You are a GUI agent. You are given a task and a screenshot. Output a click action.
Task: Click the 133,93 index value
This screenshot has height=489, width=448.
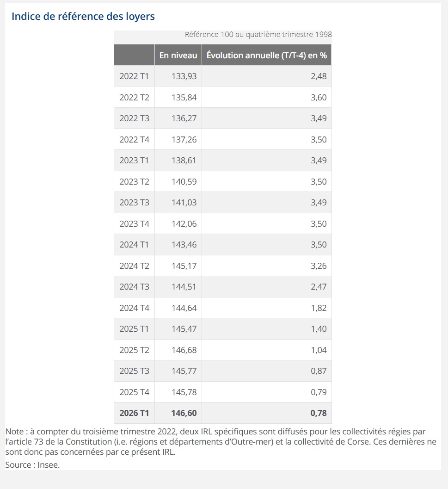coord(184,76)
